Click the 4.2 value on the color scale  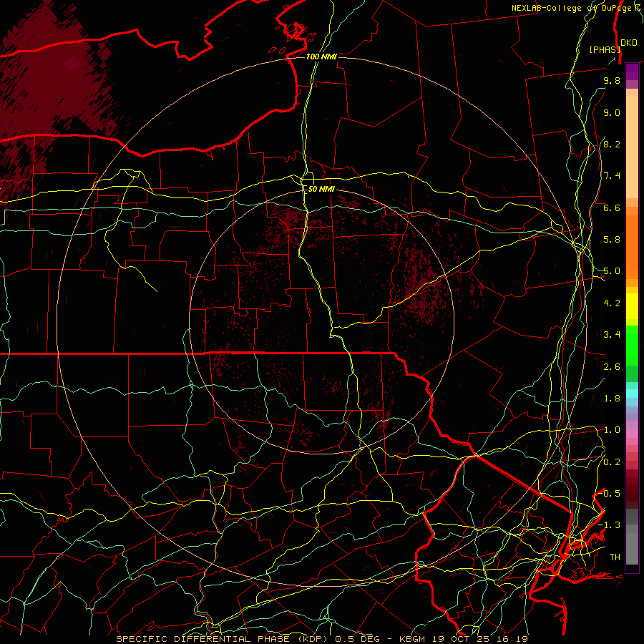point(612,303)
